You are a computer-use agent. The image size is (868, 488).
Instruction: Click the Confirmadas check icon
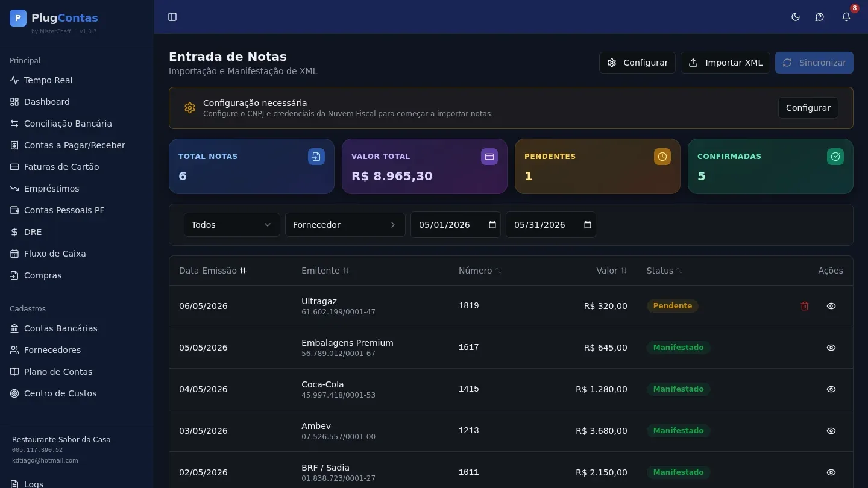coord(835,157)
